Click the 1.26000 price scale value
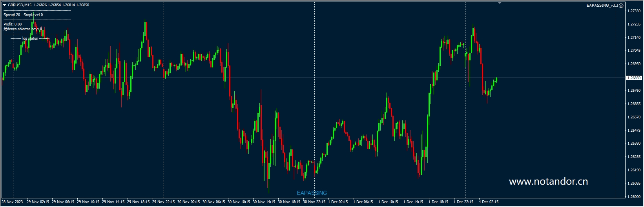 [x=634, y=197]
